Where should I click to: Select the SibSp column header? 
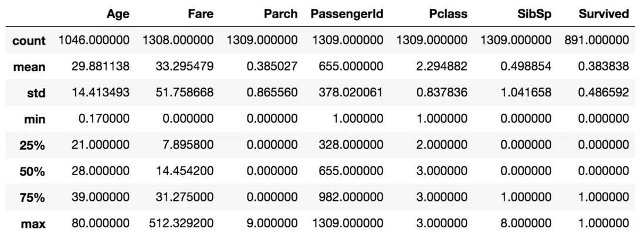[535, 14]
